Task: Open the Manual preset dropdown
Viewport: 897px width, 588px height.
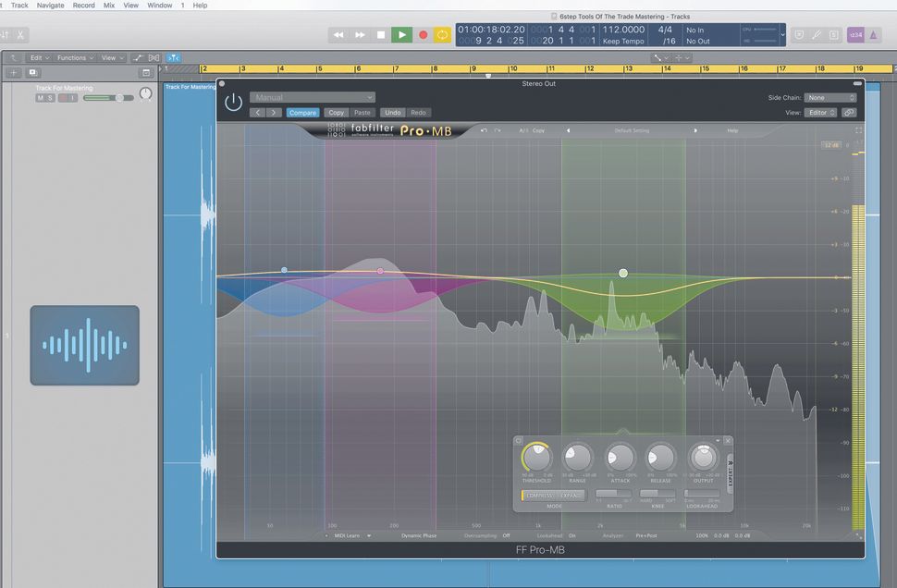Action: pyautogui.click(x=312, y=97)
